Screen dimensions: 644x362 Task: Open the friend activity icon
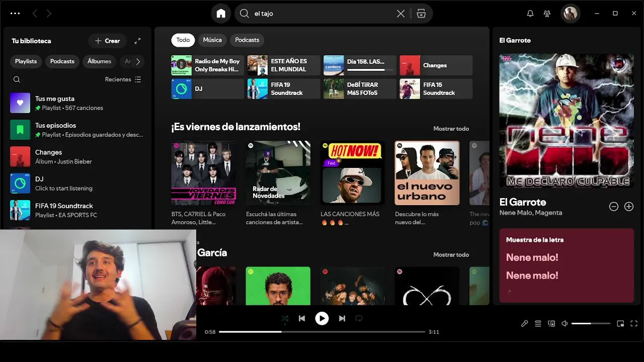pyautogui.click(x=547, y=14)
